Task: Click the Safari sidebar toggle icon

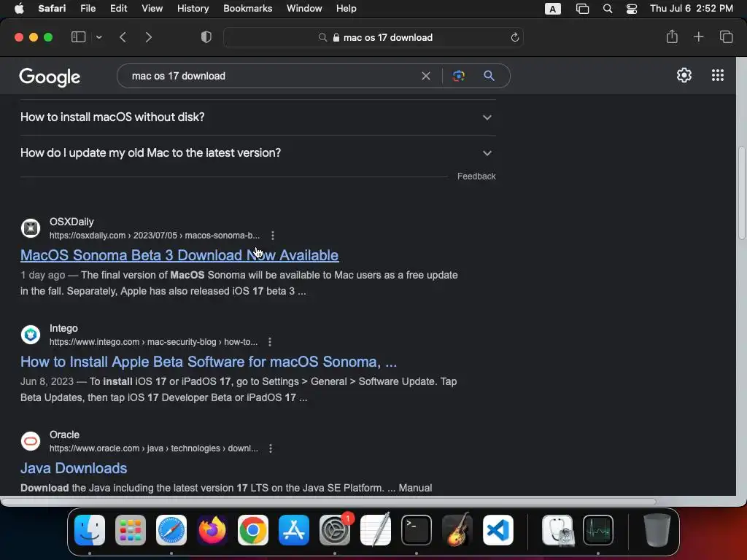Action: click(x=78, y=37)
